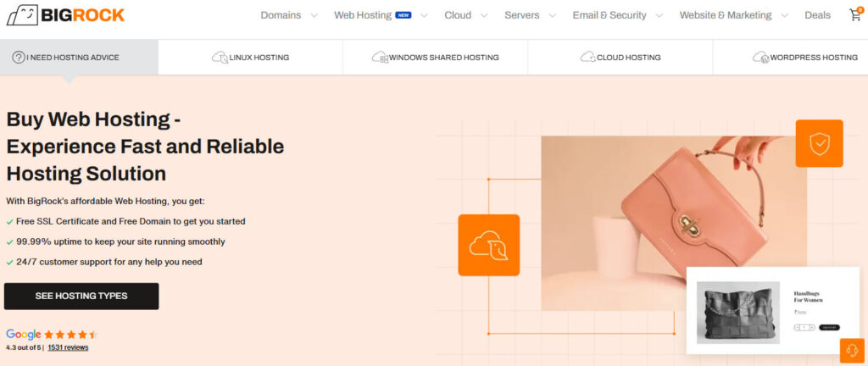Image resolution: width=868 pixels, height=366 pixels.
Task: Click the 4.3 out of 5 rating text
Action: point(24,347)
